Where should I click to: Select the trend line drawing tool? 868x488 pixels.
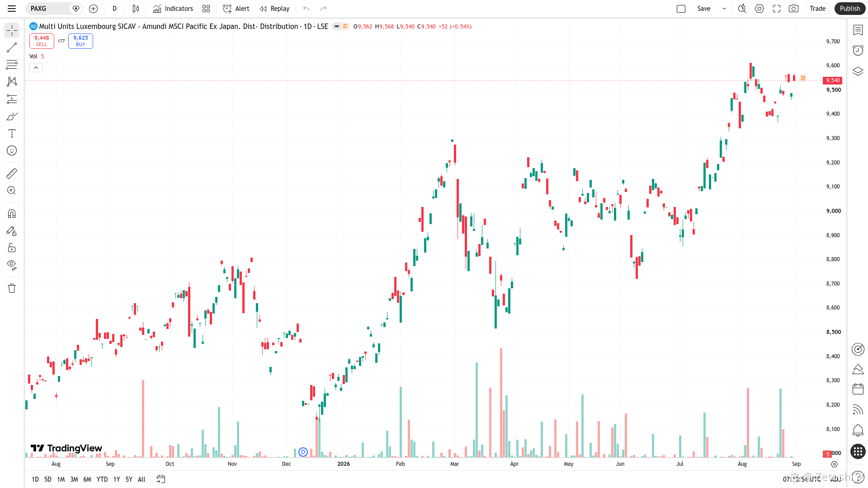(12, 47)
